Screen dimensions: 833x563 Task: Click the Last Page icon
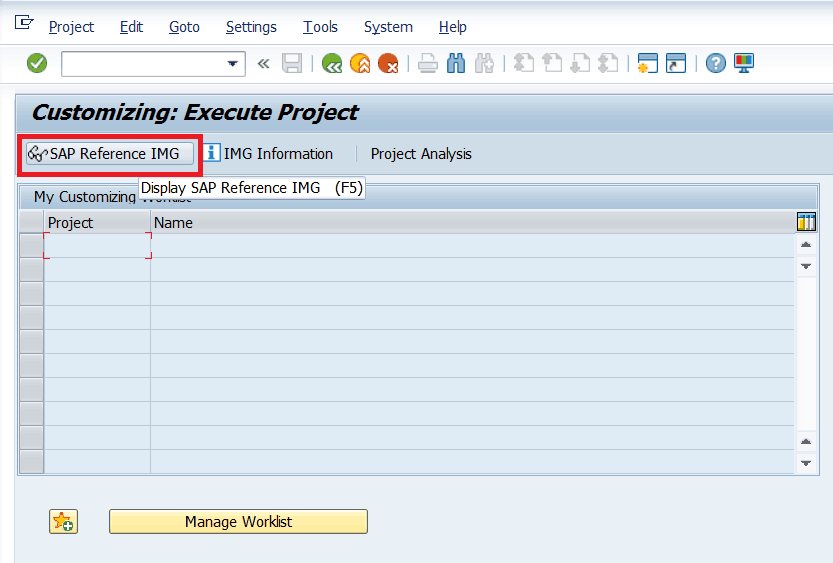(x=608, y=63)
